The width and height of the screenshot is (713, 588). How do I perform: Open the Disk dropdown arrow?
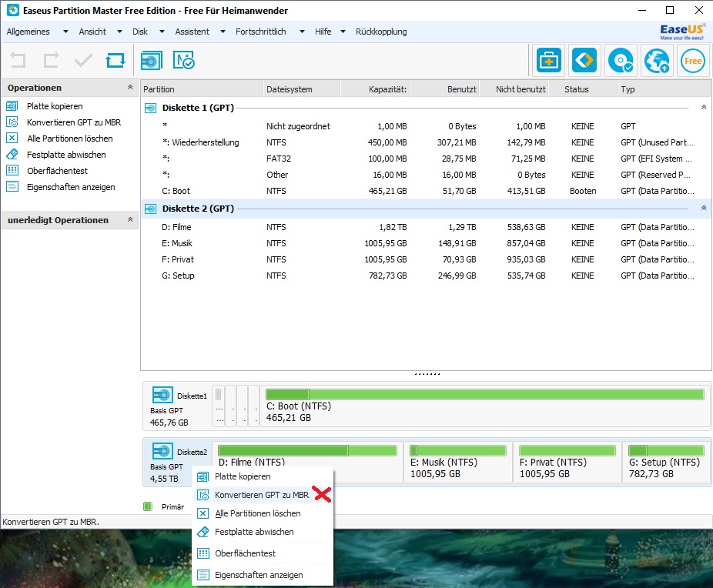[x=162, y=32]
